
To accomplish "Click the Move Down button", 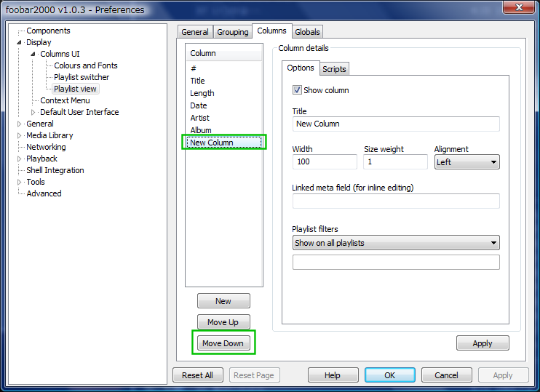I will coord(223,343).
